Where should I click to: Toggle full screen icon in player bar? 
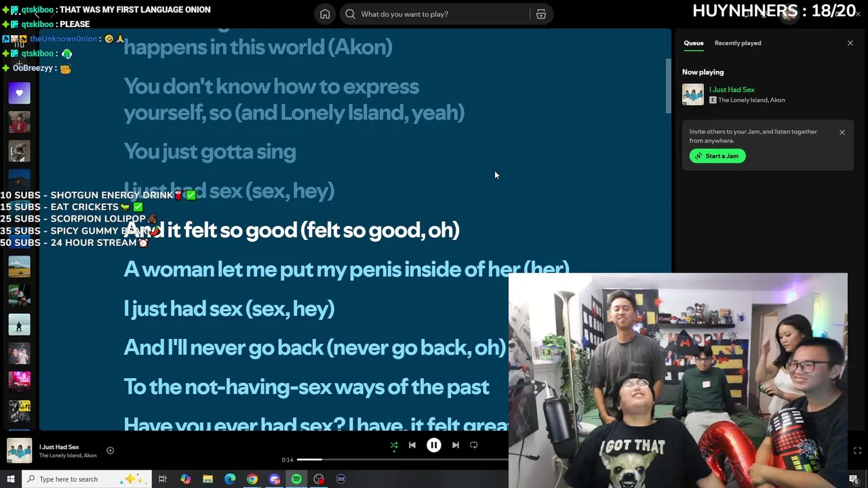857,451
